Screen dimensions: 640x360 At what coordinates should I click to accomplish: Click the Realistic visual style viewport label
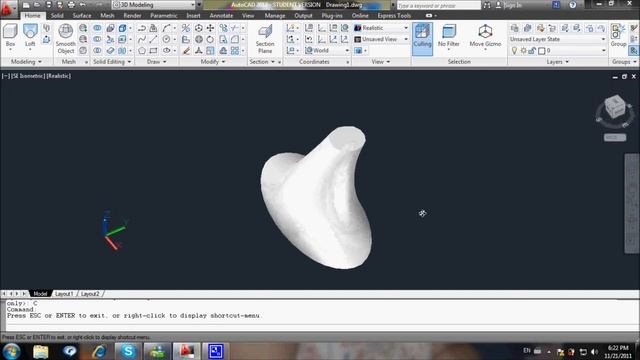58,76
